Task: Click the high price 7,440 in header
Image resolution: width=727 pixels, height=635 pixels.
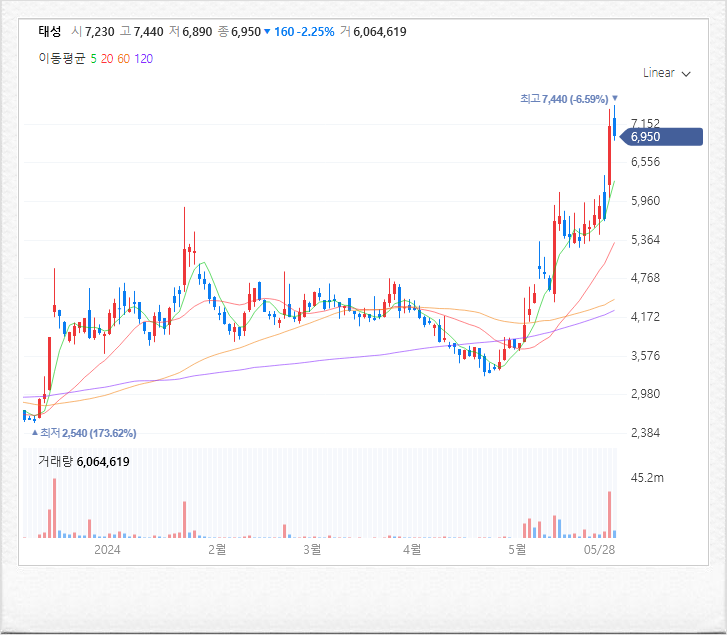Action: (x=148, y=32)
